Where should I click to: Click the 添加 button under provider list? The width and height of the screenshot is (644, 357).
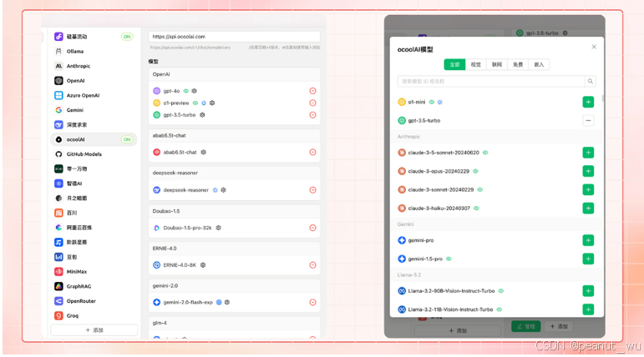(x=94, y=330)
